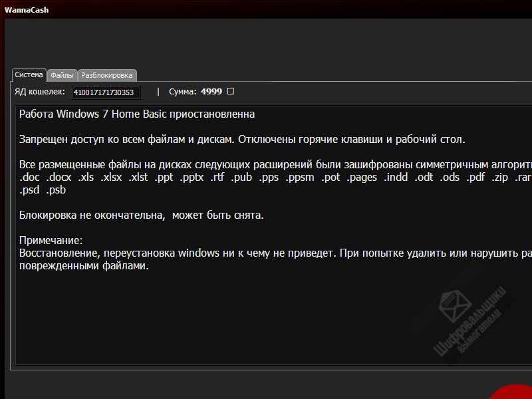The height and width of the screenshot is (399, 532).
Task: Click the '.rtf' extension in the list
Action: (x=217, y=178)
